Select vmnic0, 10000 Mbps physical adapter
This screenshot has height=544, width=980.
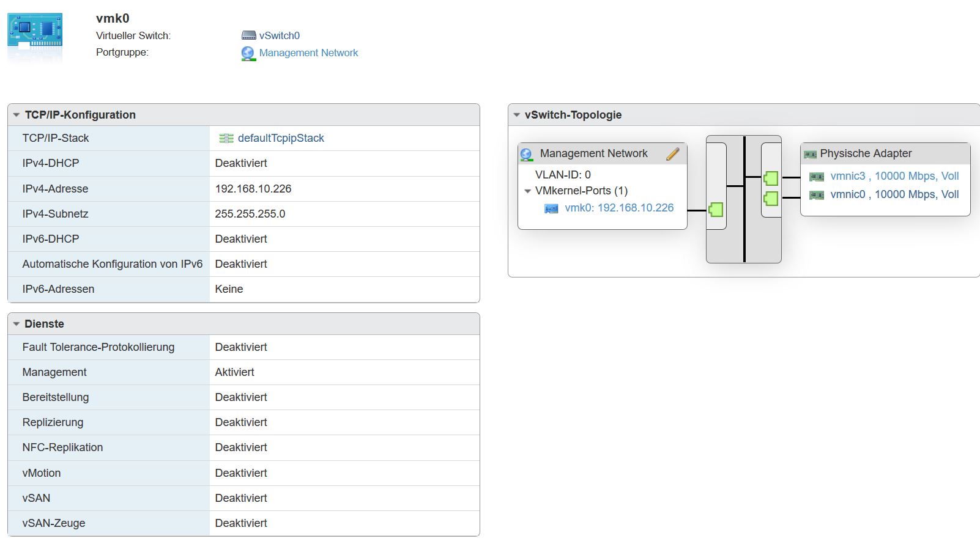click(894, 194)
